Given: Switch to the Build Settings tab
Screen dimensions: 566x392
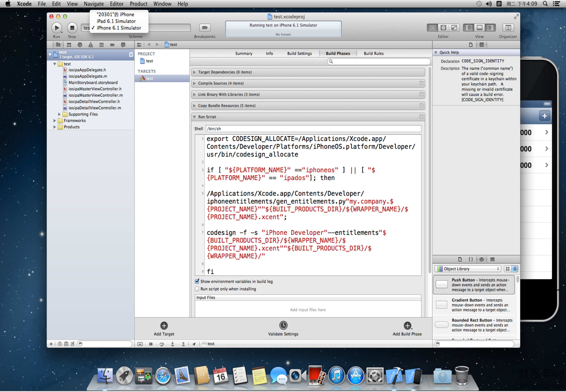Looking at the screenshot, I should [299, 53].
